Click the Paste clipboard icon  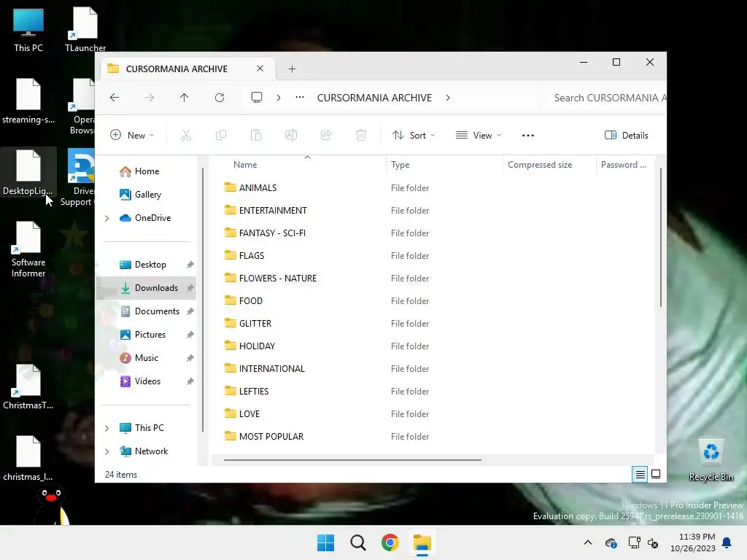pyautogui.click(x=256, y=135)
